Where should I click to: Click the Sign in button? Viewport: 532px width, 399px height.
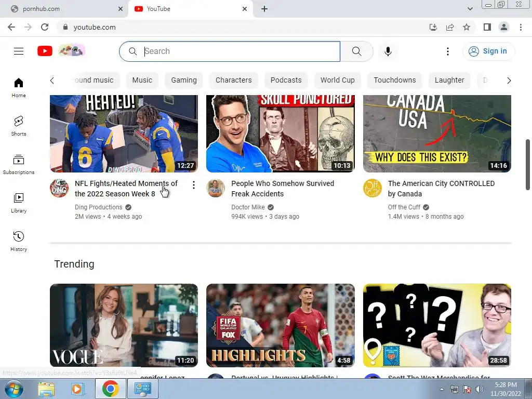[488, 51]
